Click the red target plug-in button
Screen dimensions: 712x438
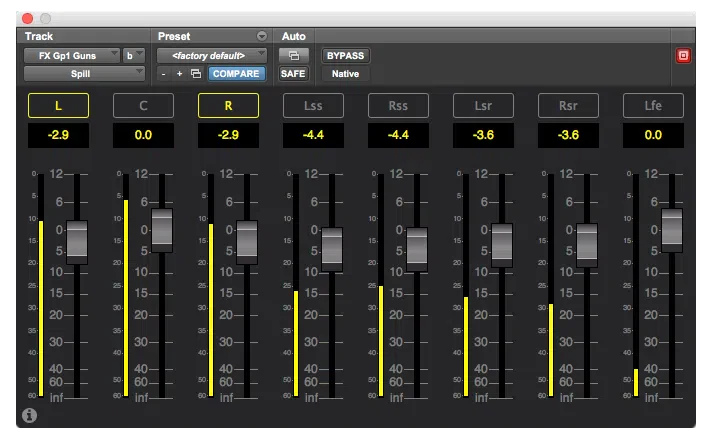click(x=683, y=56)
